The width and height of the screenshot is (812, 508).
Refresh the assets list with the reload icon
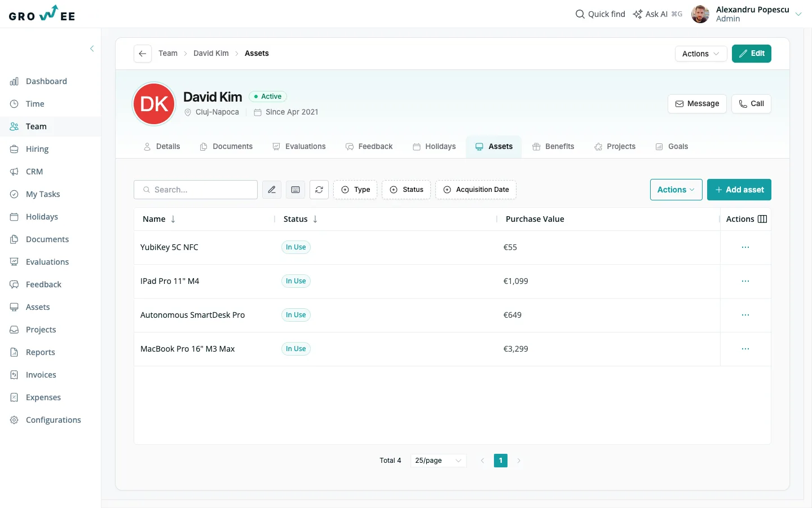pyautogui.click(x=319, y=190)
